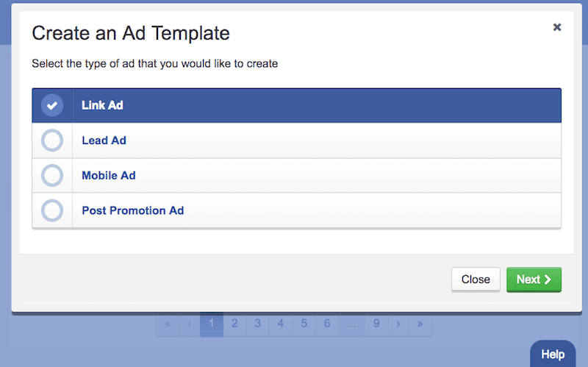Open page 6 in pagination
Image resolution: width=588 pixels, height=367 pixels.
click(327, 323)
